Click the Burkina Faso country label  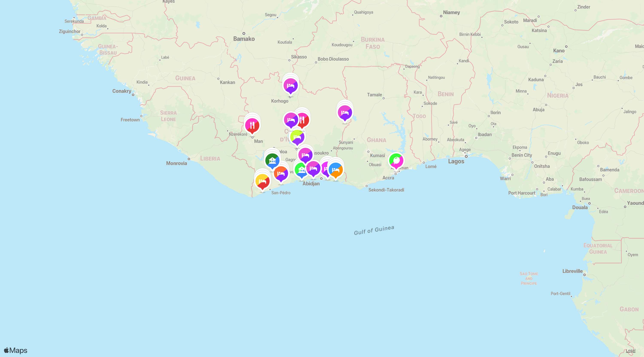coord(372,43)
